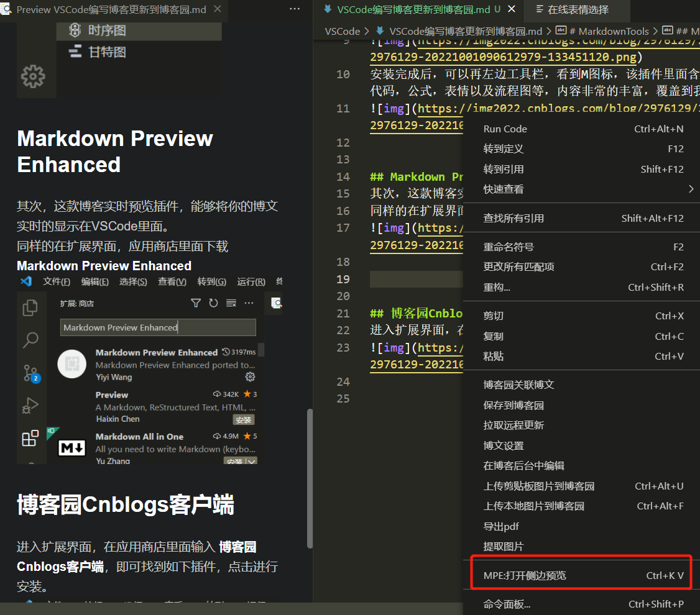
Task: Choose Run Code from context menu
Action: click(x=583, y=129)
